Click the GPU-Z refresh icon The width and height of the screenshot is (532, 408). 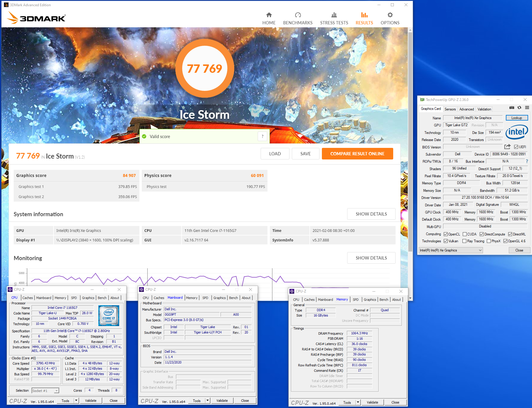(519, 107)
